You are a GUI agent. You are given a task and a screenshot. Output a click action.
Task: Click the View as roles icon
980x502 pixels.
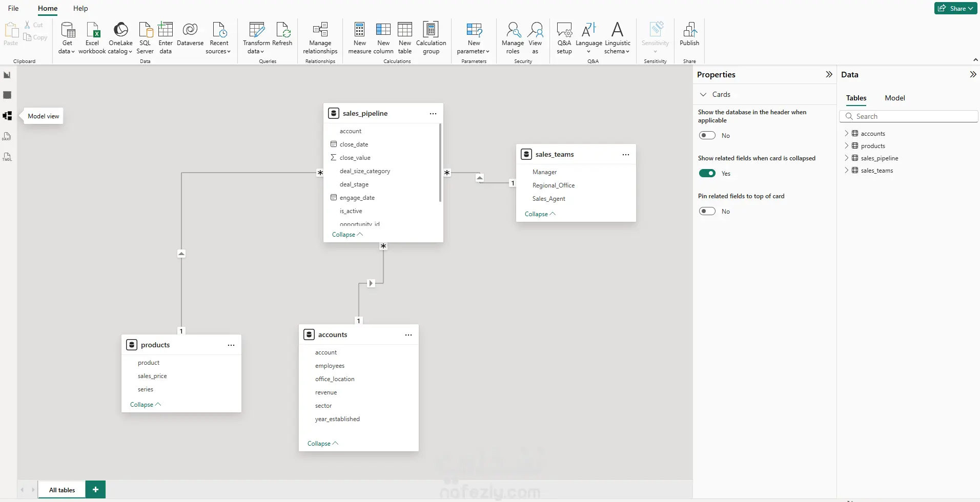pos(535,30)
